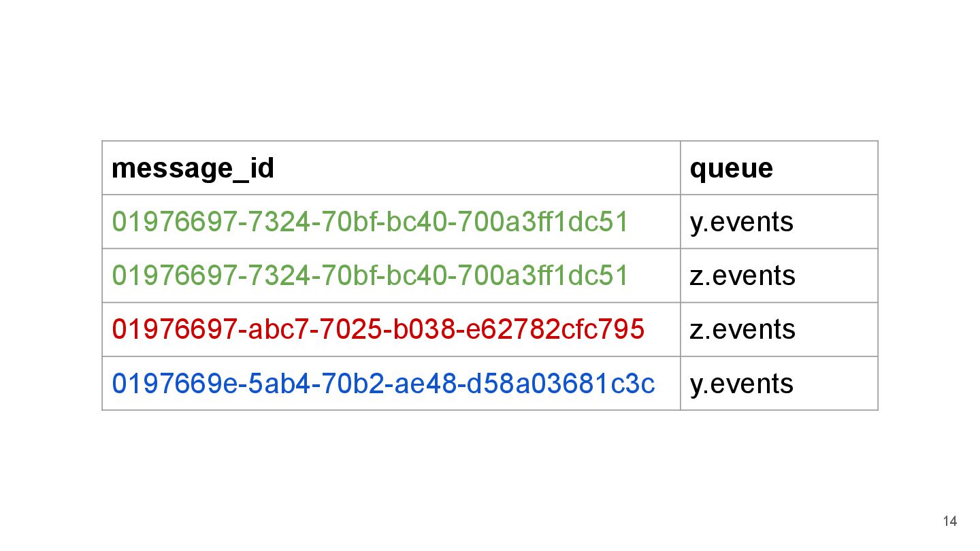Click the second green message ID
This screenshot has height=551, width=980.
click(370, 275)
